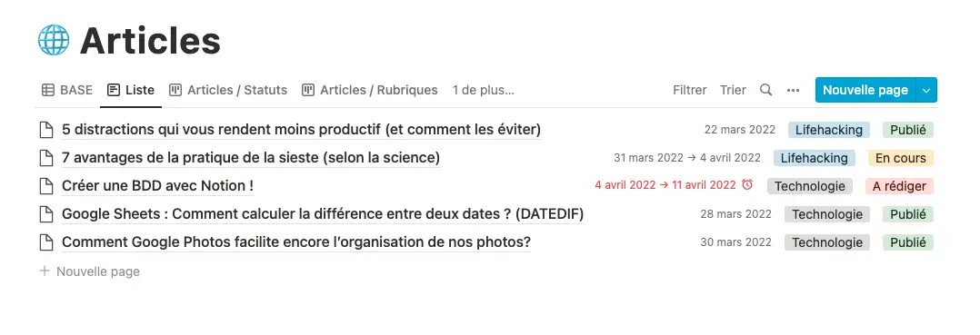This screenshot has height=335, width=980.
Task: Click the blue Nouvelle page button
Action: [x=865, y=91]
